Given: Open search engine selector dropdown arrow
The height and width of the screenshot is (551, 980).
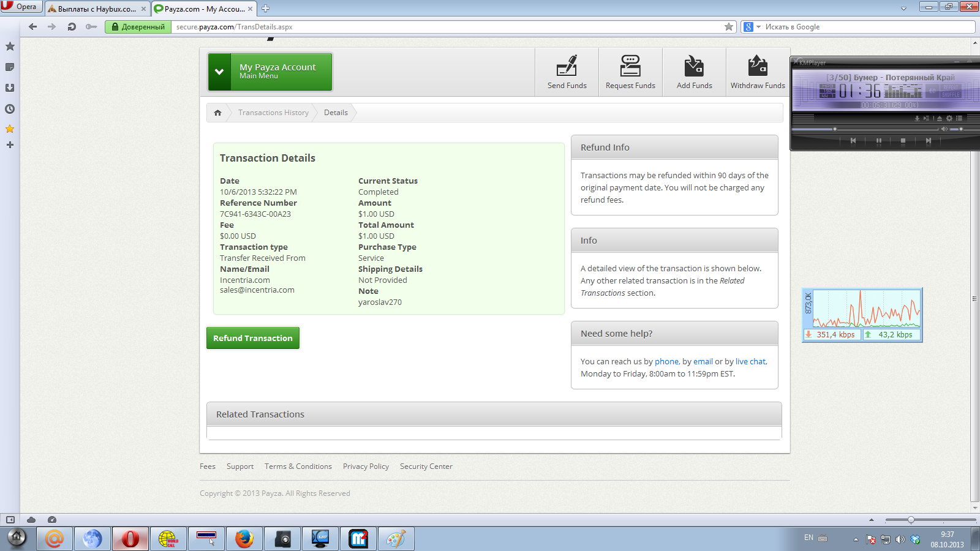Looking at the screenshot, I should coord(758,27).
